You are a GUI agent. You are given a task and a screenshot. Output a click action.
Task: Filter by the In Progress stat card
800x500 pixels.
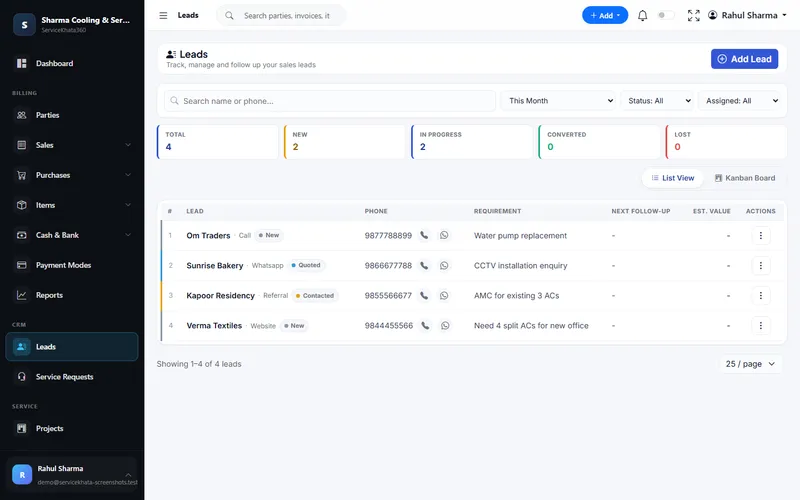[472, 142]
